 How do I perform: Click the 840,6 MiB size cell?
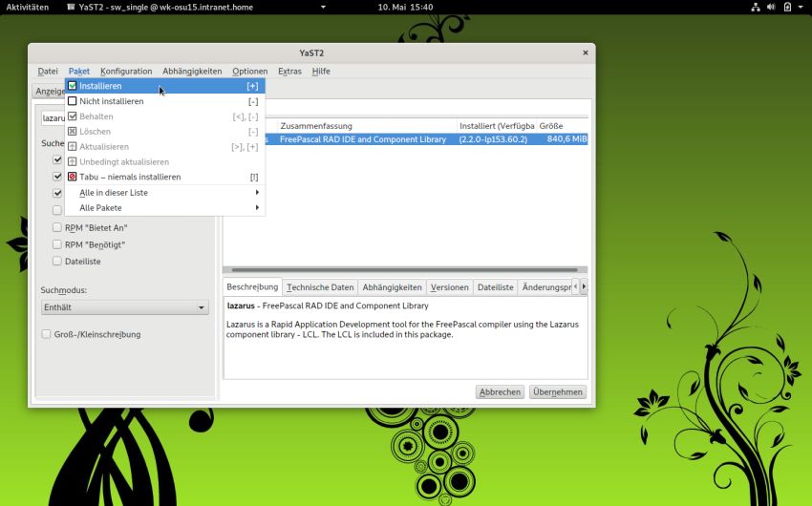(566, 139)
